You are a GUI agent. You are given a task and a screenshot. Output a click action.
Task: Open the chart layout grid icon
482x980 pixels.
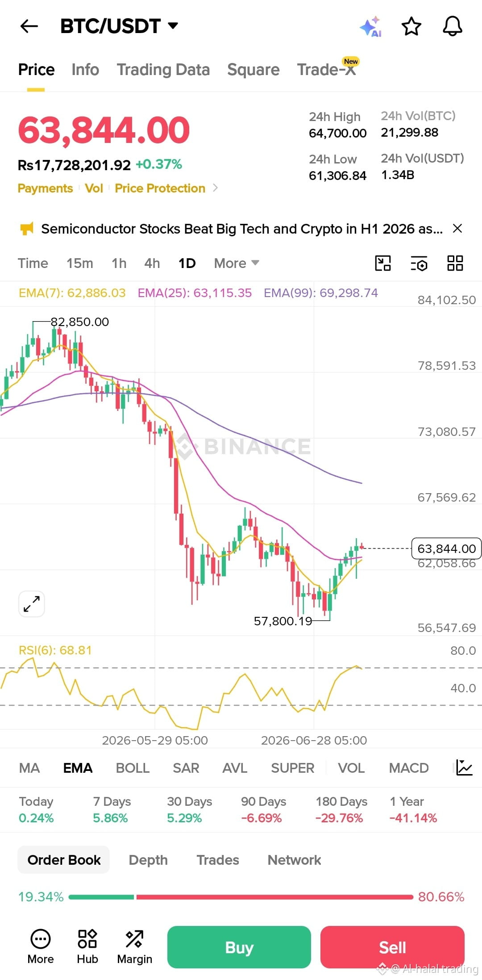[x=455, y=264]
